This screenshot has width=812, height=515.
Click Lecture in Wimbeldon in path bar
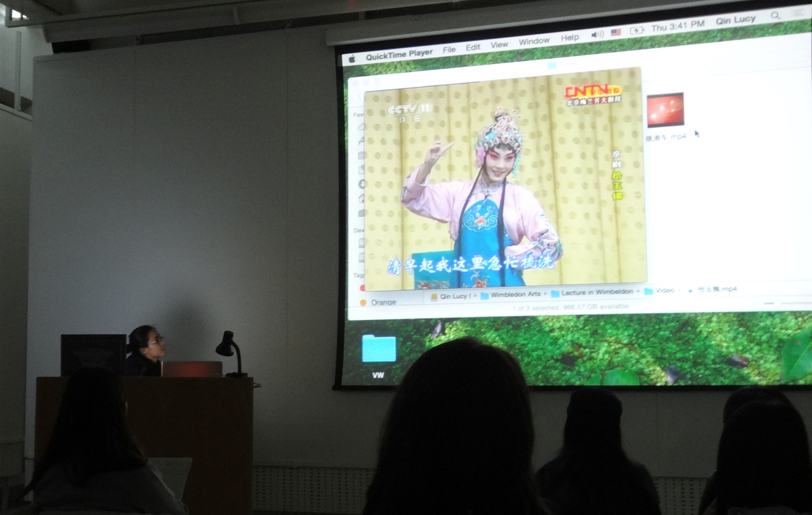point(592,292)
